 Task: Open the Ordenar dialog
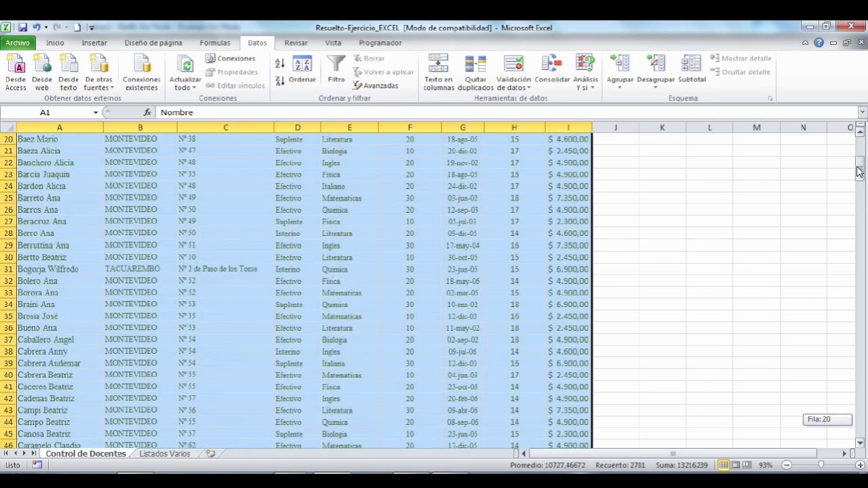point(302,70)
